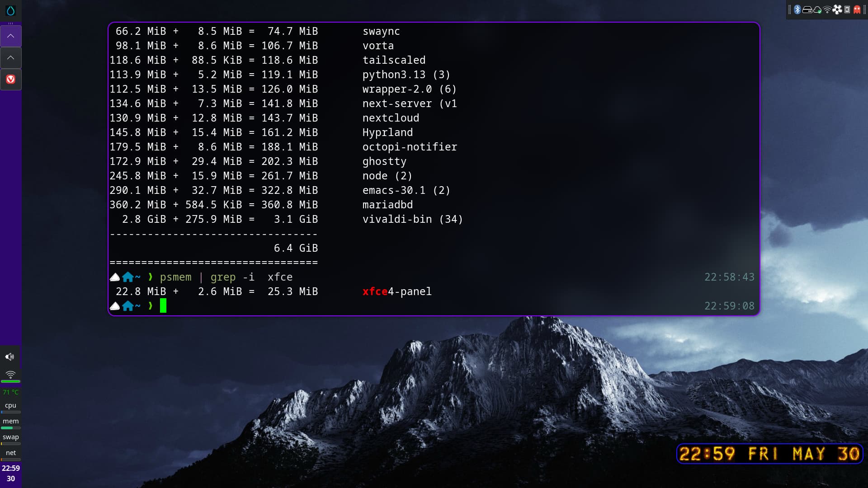
Task: Open the water-drop application menu
Action: [10, 10]
